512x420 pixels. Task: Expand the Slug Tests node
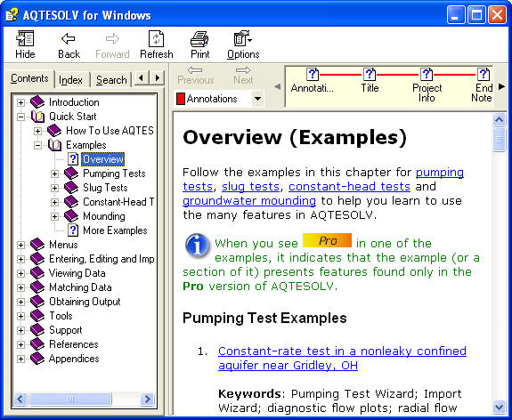(x=55, y=188)
